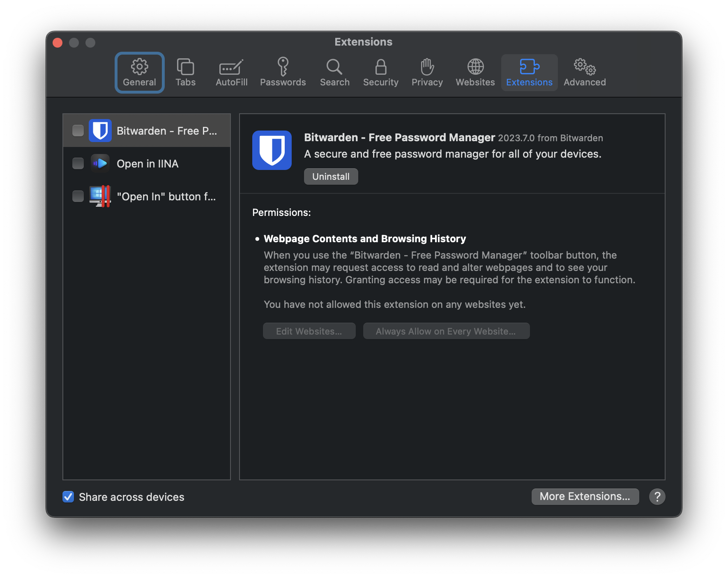
Task: Open More Extensions… in the App Store
Action: (585, 497)
